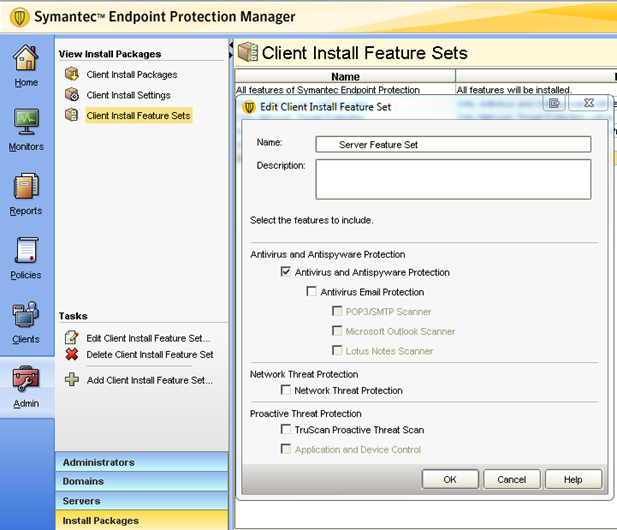This screenshot has width=617, height=530.
Task: Open the Policies section icon
Action: [26, 250]
